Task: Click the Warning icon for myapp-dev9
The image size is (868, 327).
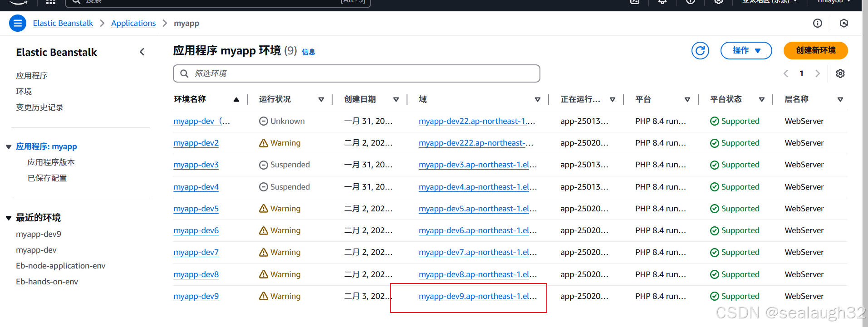Action: click(263, 296)
